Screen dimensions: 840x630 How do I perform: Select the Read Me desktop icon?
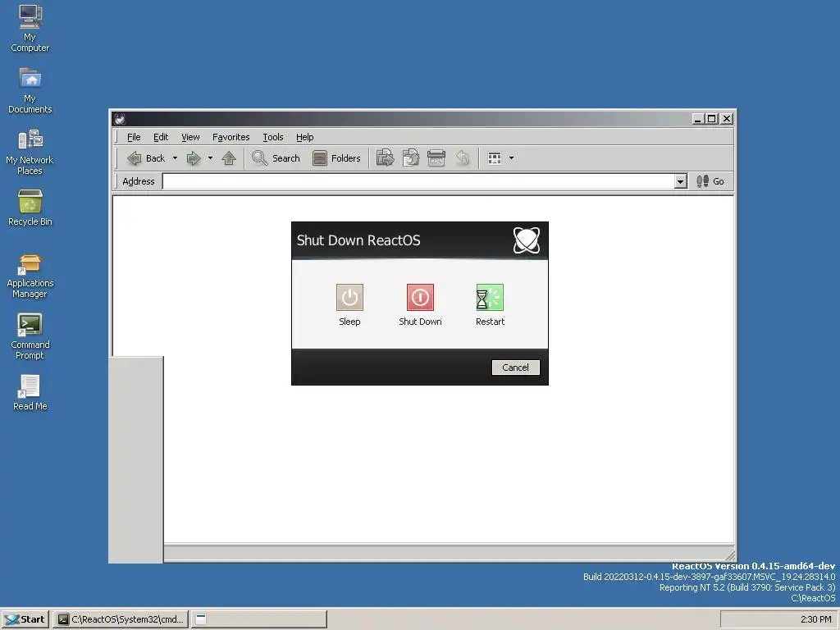coord(30,393)
